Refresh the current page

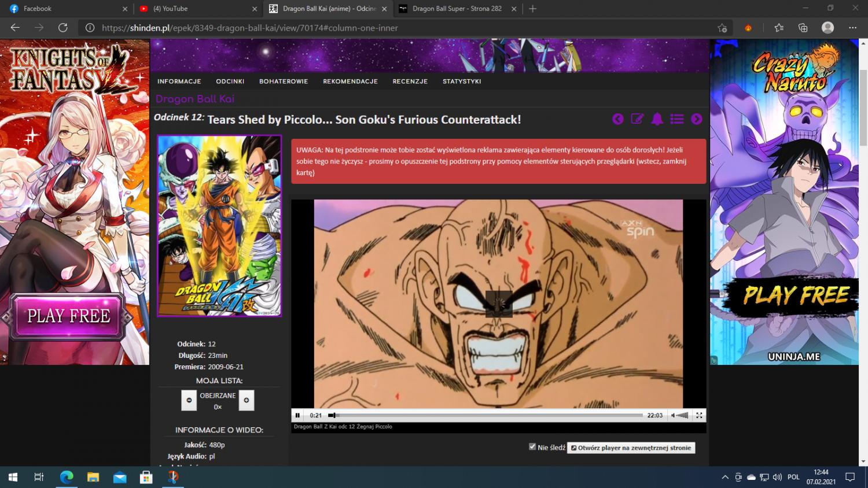coord(63,28)
